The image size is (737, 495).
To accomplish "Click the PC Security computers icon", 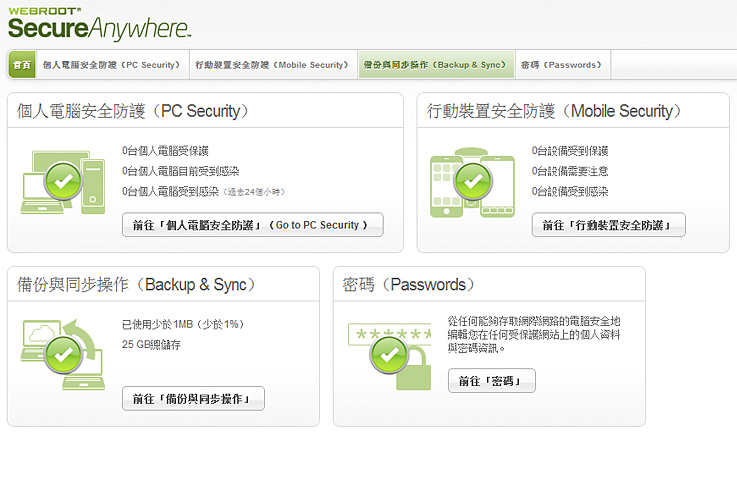I will point(63,182).
